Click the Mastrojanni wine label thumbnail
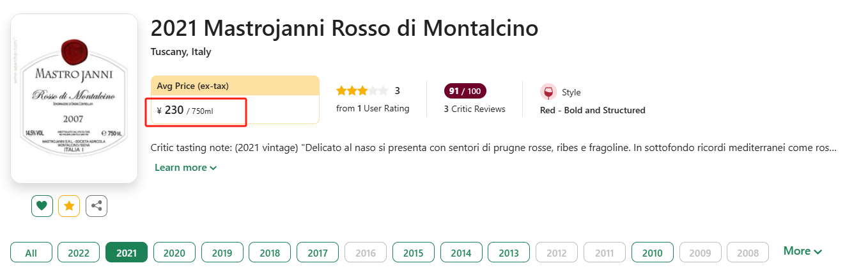 (74, 98)
